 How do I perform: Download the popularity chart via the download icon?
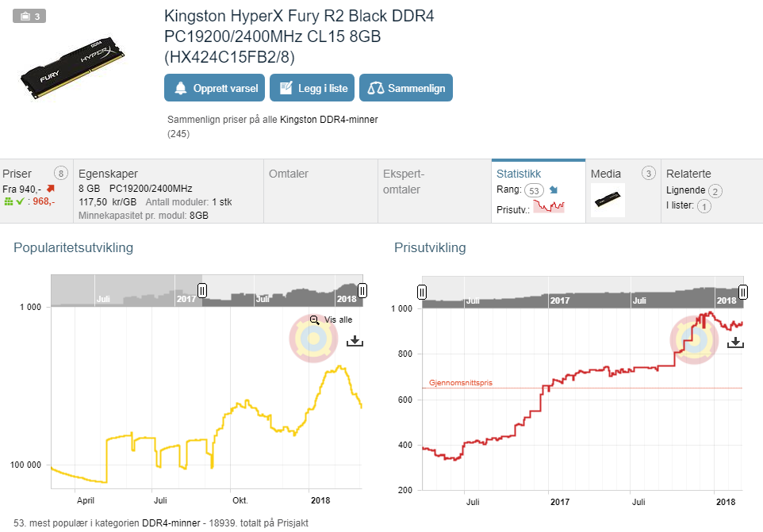tap(355, 341)
